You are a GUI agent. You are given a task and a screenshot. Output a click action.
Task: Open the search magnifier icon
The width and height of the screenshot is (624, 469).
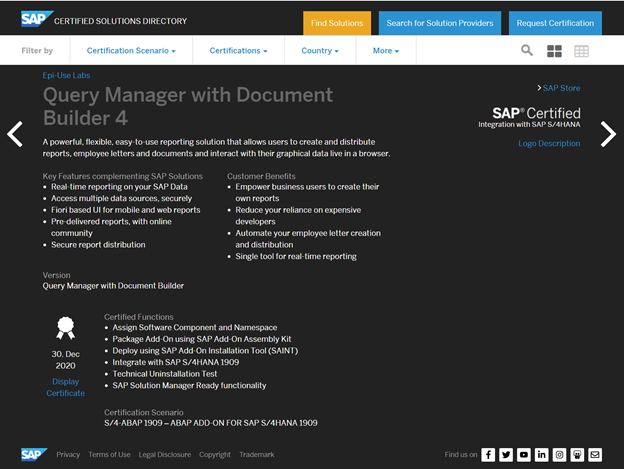(x=527, y=51)
